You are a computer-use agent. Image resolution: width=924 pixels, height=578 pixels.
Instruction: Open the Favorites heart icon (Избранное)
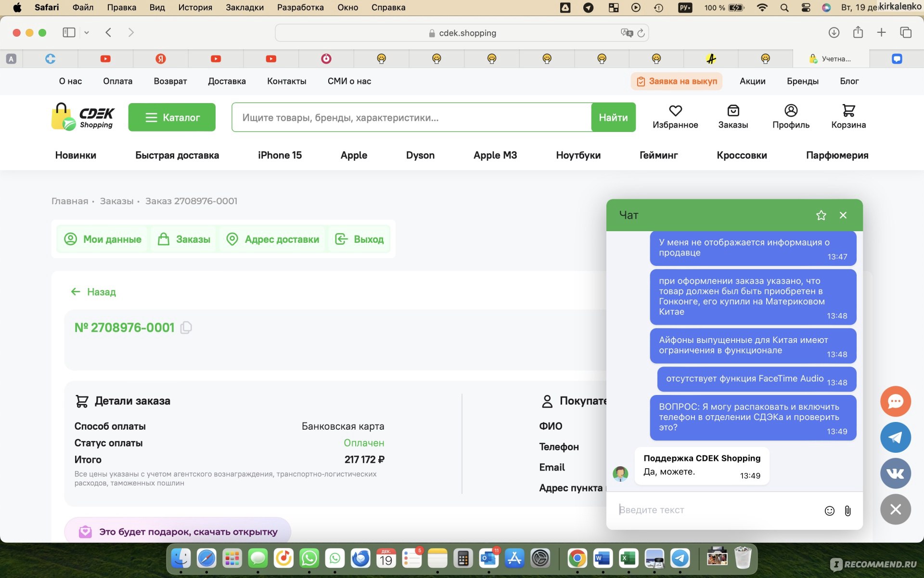coord(675,111)
